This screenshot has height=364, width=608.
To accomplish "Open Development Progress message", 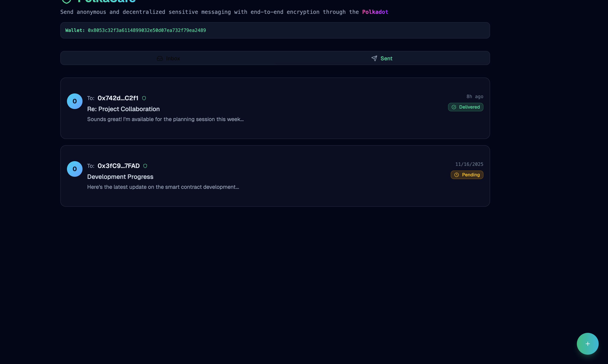I will (x=120, y=177).
